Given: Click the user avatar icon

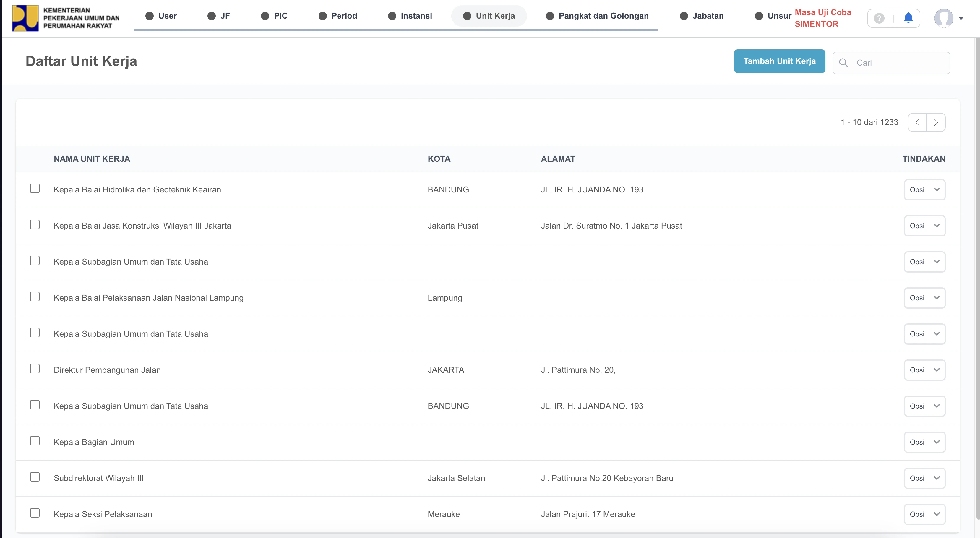Looking at the screenshot, I should click(x=943, y=18).
